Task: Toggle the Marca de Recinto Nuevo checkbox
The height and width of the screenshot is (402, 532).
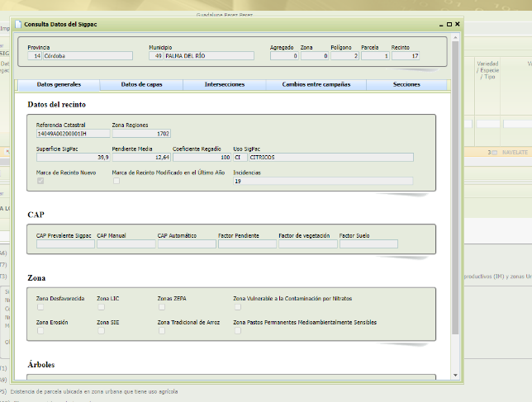Action: (40, 181)
